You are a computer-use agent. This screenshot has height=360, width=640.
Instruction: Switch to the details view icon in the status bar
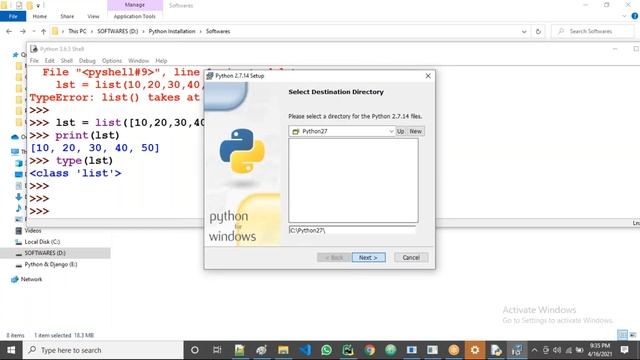[x=622, y=335]
